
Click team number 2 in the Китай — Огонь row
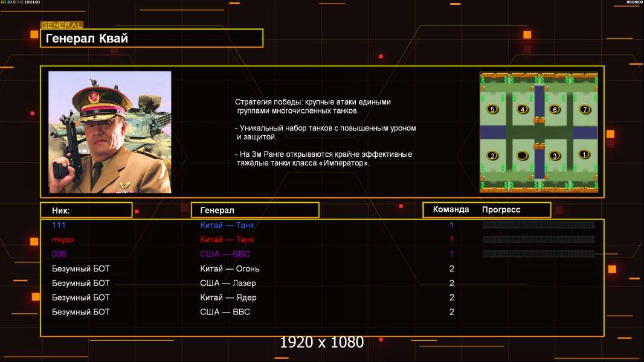(x=452, y=268)
